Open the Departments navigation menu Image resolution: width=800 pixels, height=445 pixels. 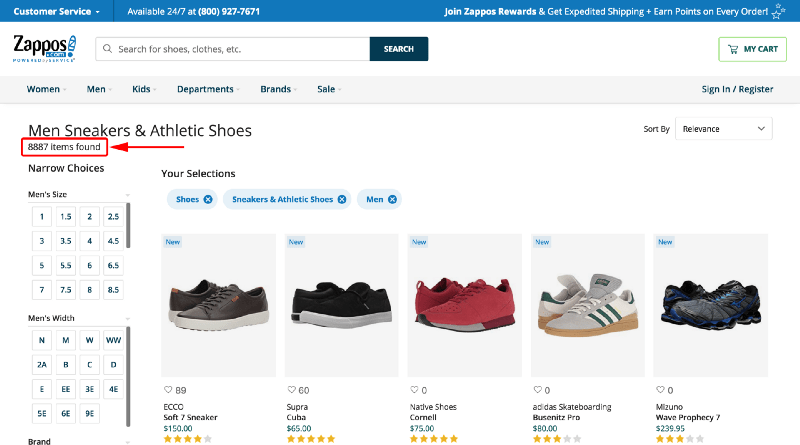click(x=208, y=89)
